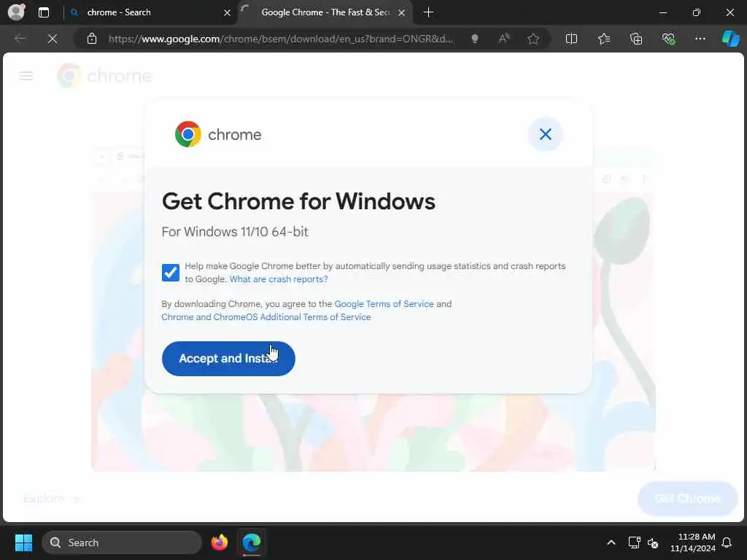Open the clock showing 11:28 AM
Viewport: 747px width, 560px height.
[x=693, y=542]
